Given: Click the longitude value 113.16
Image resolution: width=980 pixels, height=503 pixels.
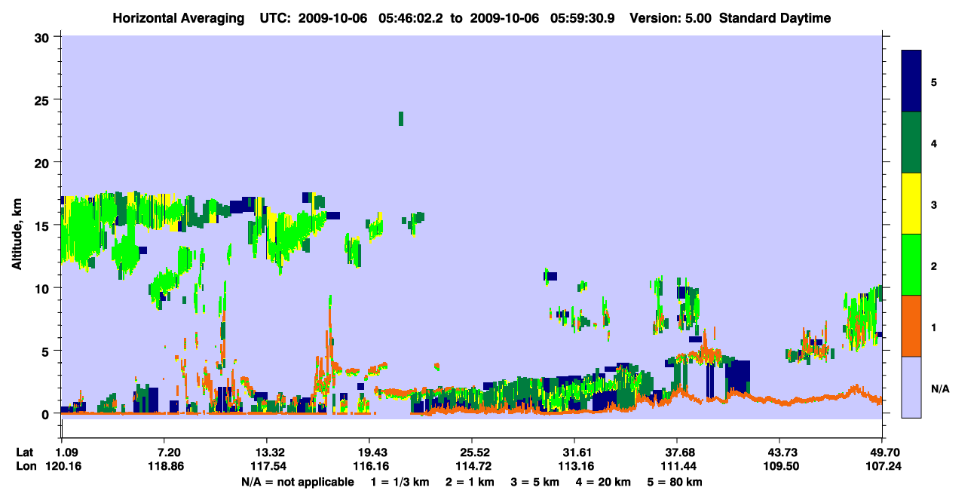Looking at the screenshot, I should tap(574, 466).
